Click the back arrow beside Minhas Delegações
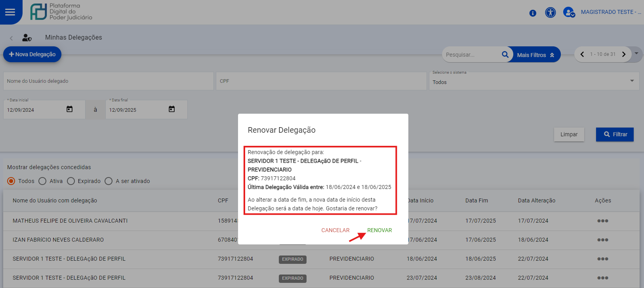 coord(11,38)
